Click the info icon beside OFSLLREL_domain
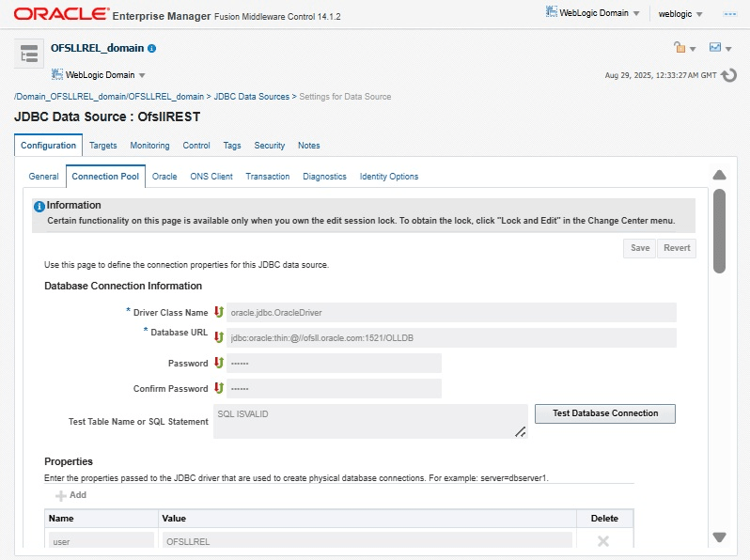750x560 pixels. (152, 48)
